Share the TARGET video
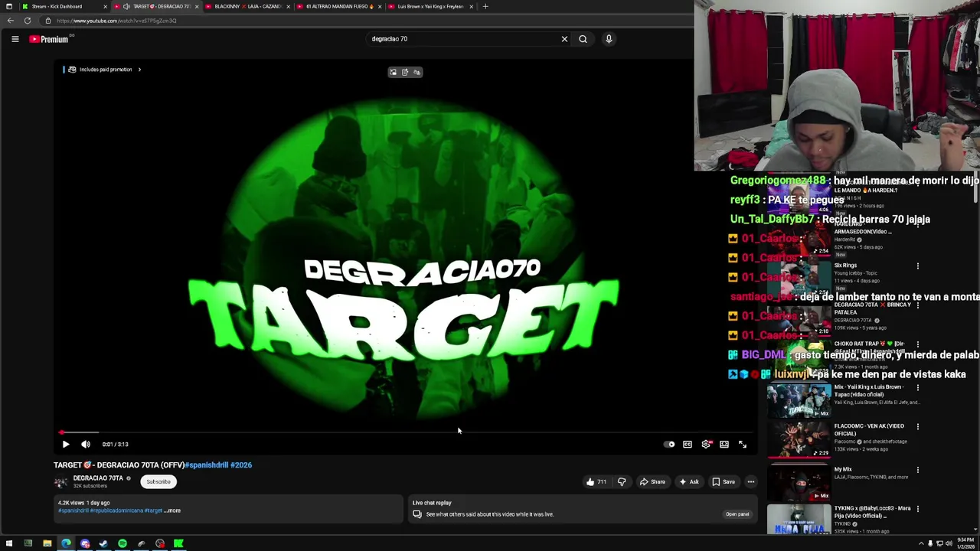Image resolution: width=980 pixels, height=551 pixels. [652, 481]
